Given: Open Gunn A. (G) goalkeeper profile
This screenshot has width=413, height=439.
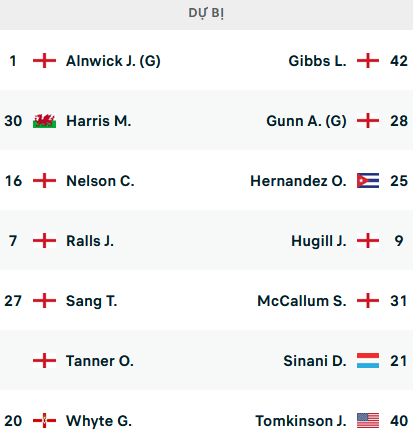Looking at the screenshot, I should click(306, 121).
